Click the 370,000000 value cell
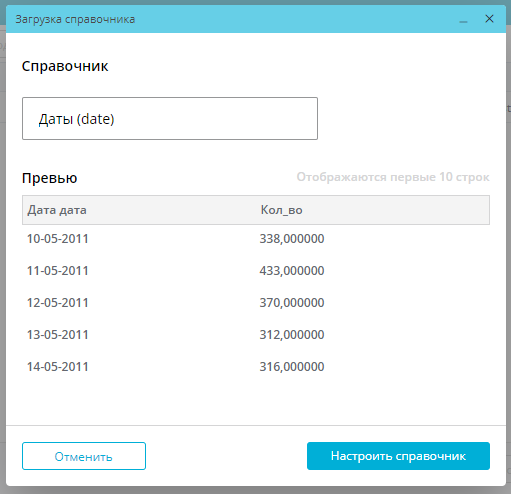The width and height of the screenshot is (511, 494). (292, 303)
